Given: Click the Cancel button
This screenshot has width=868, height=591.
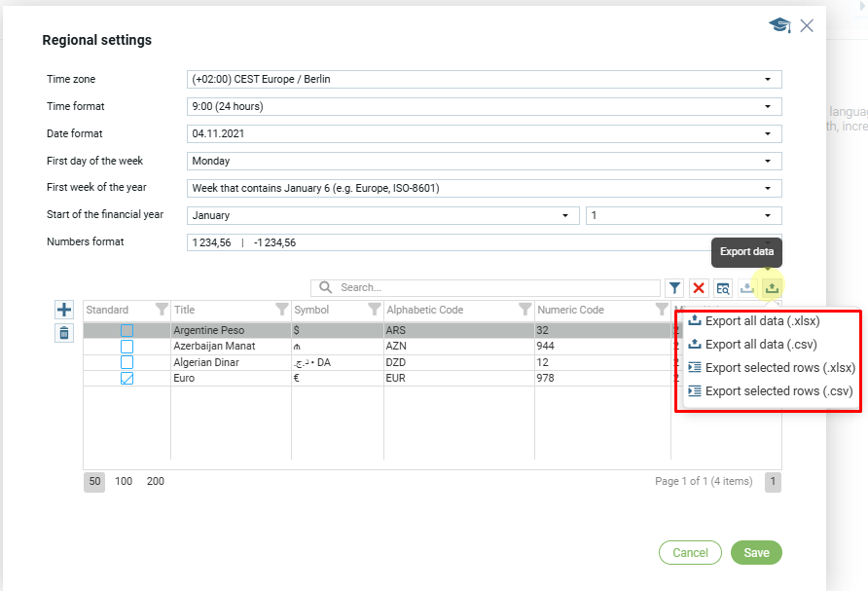Looking at the screenshot, I should (690, 553).
